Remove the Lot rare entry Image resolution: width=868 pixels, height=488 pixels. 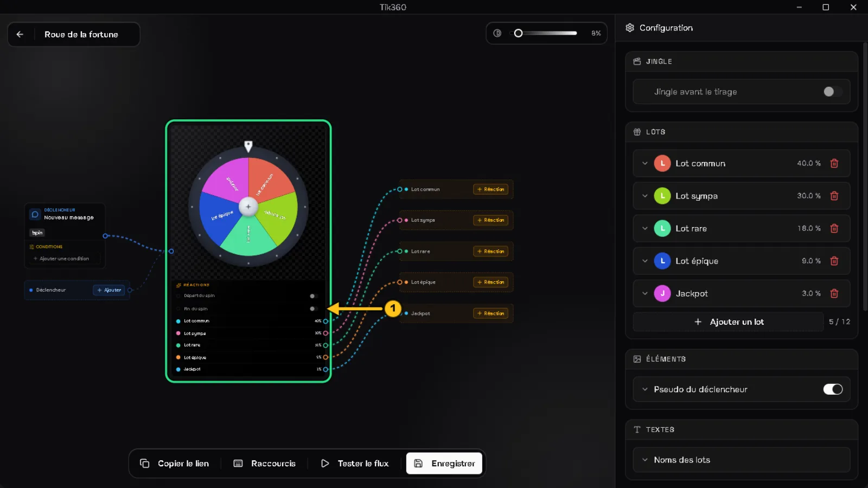point(834,228)
